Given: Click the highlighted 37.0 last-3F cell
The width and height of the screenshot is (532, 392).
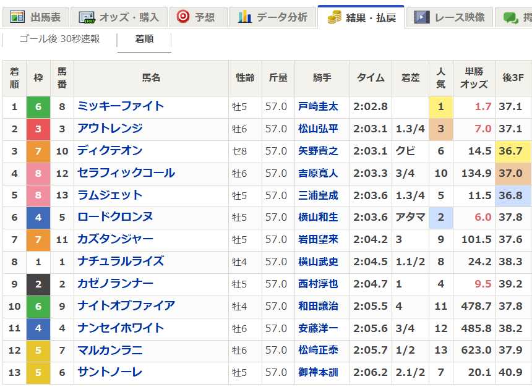Looking at the screenshot, I should (513, 174).
